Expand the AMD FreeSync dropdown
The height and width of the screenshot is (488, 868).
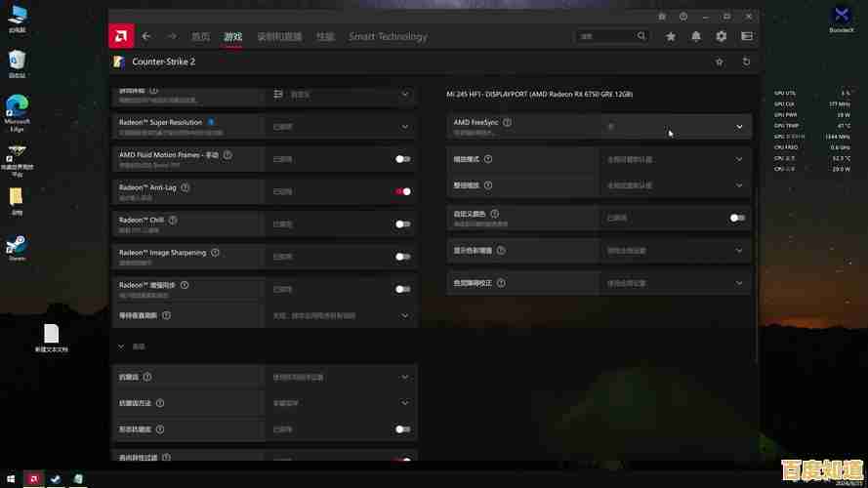click(x=739, y=127)
